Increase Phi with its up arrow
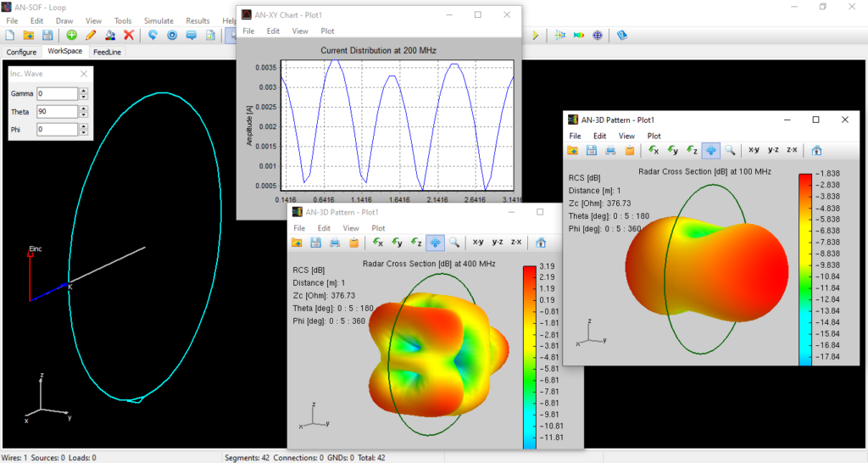The image size is (868, 463). click(x=84, y=126)
